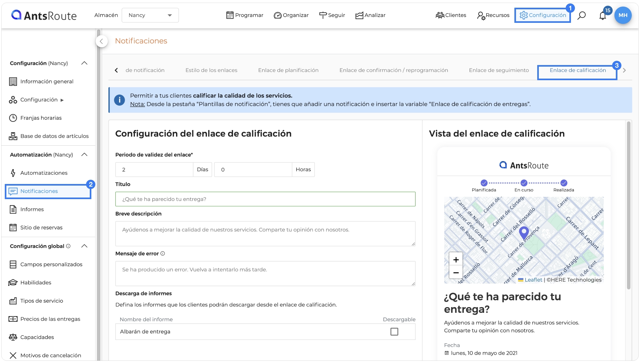Click the Realizada status step checkmark
The image size is (640, 364).
click(x=564, y=183)
